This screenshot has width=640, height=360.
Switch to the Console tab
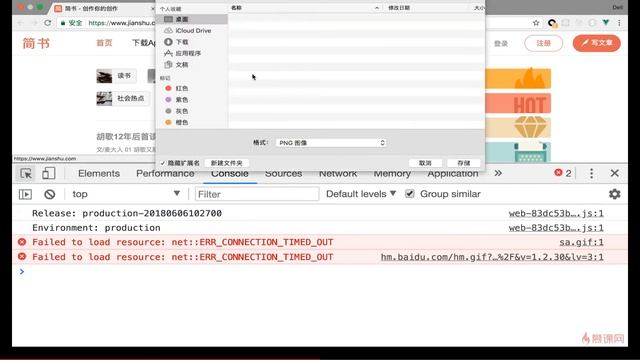[230, 174]
